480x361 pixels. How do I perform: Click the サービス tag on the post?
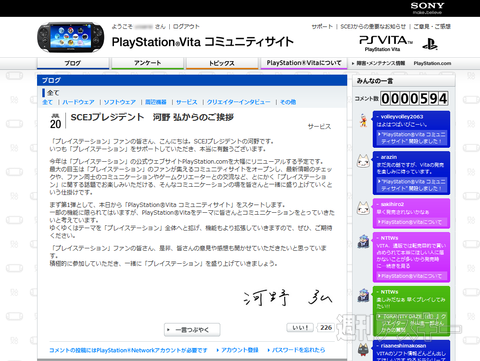[x=319, y=126]
